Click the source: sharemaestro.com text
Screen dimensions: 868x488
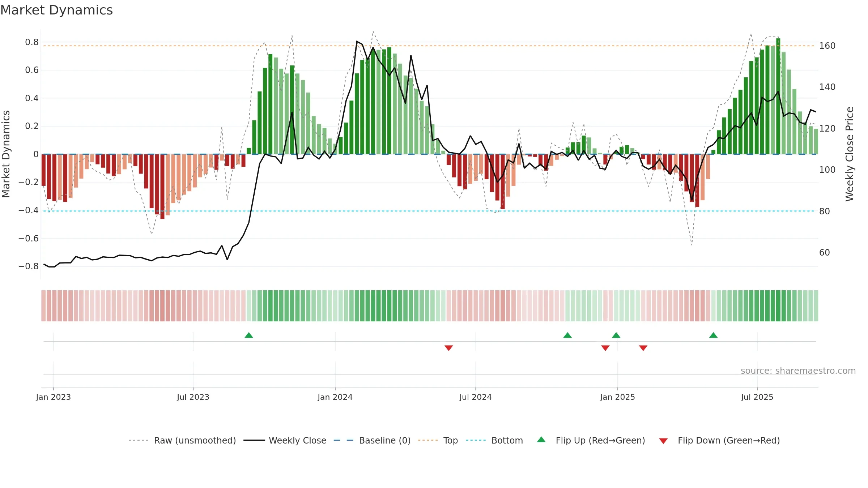798,371
